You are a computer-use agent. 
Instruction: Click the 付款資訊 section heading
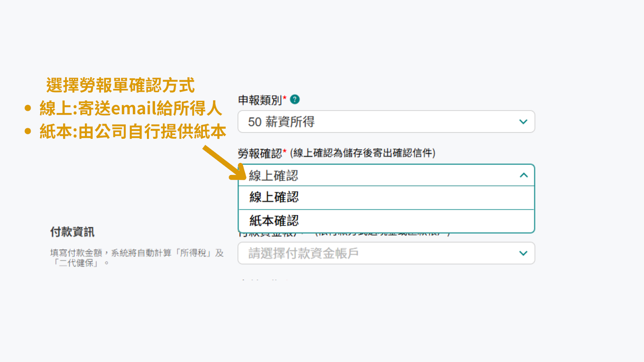(x=72, y=232)
